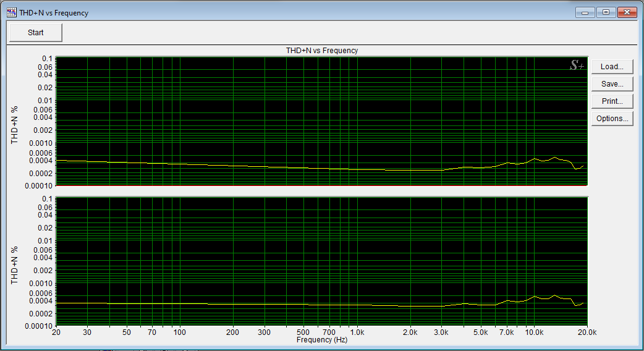Screen dimensions: 644x351
Task: Click the 'THD+N vs Frequency' graph title
Action: (x=322, y=51)
